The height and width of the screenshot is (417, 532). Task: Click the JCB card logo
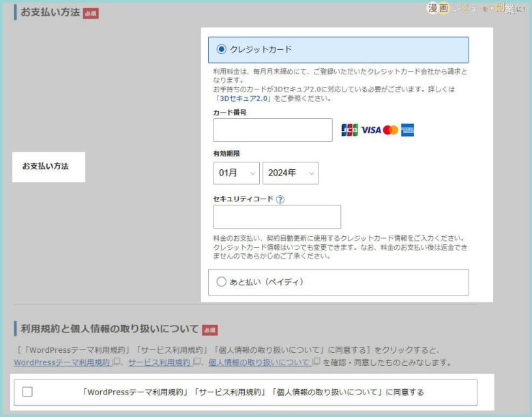[349, 130]
